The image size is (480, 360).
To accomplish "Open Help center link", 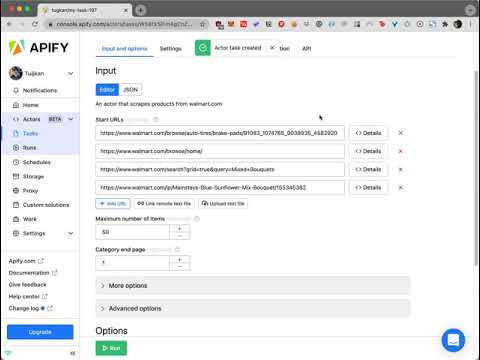I will click(28, 296).
